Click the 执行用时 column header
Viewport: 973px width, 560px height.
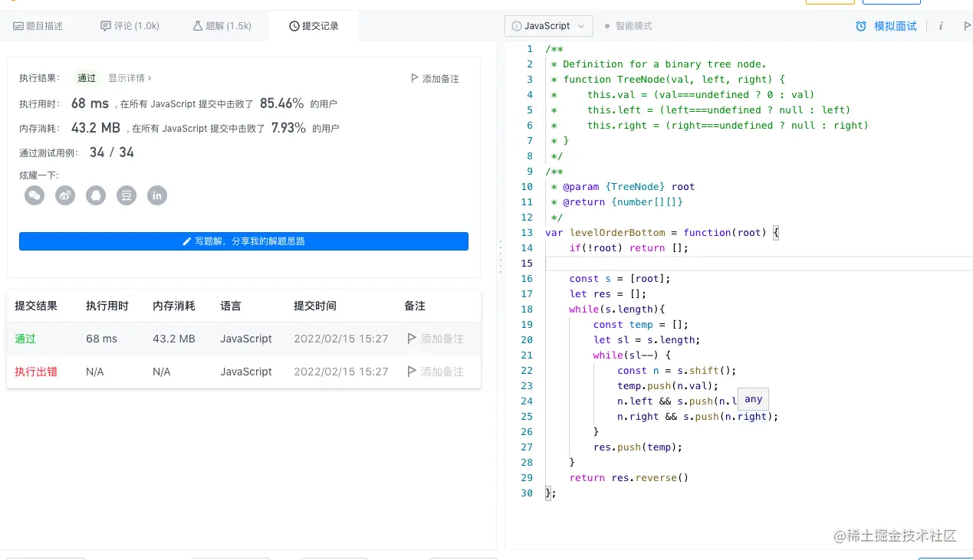(x=107, y=306)
